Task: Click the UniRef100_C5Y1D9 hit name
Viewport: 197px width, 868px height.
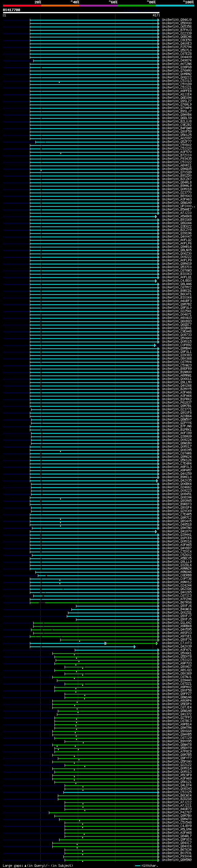Action: 177,84
